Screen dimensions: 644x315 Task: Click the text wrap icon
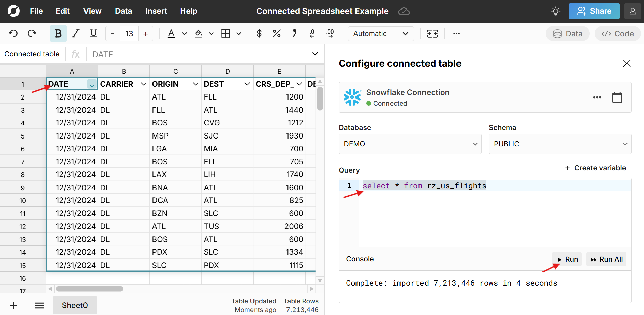432,33
